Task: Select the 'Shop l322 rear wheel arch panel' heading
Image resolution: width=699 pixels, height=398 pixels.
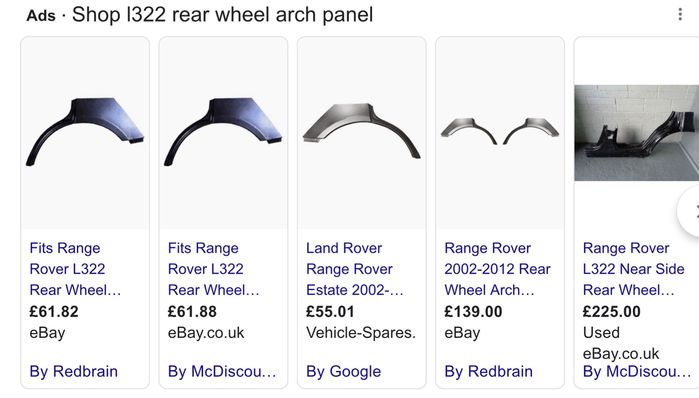Action: click(222, 15)
